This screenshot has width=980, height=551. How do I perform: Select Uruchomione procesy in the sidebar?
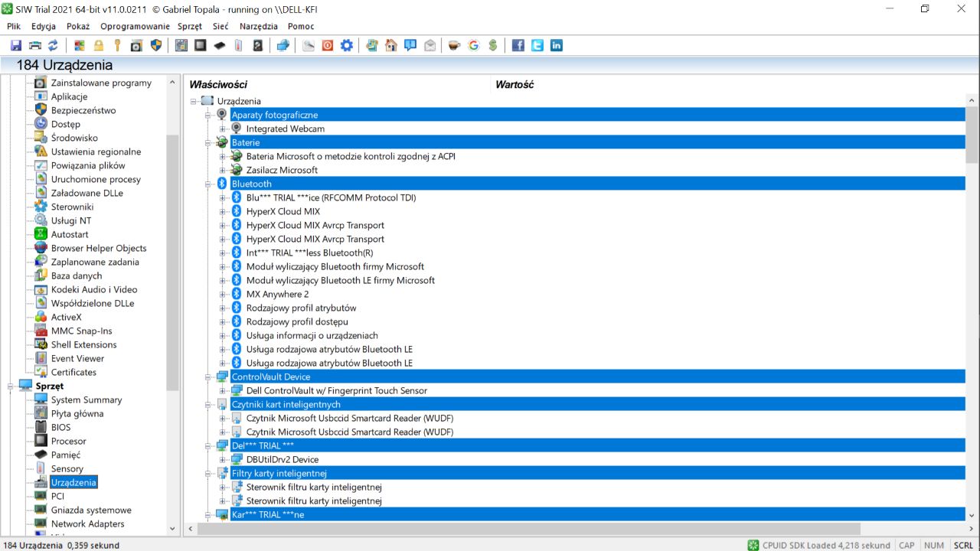(x=96, y=179)
